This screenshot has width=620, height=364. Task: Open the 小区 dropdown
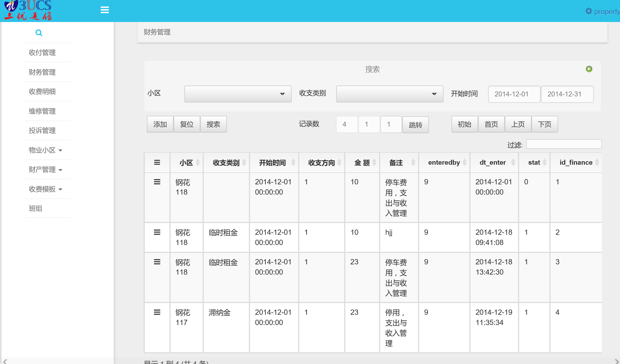238,94
